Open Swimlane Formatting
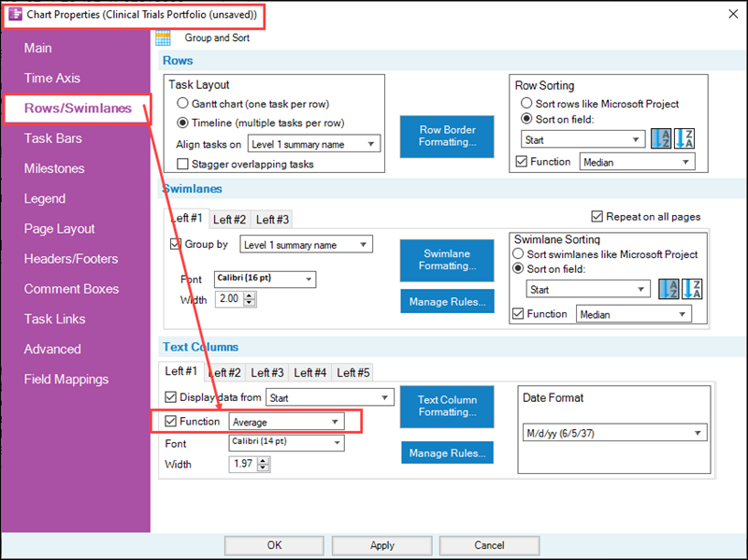Image resolution: width=748 pixels, height=560 pixels. 446,260
